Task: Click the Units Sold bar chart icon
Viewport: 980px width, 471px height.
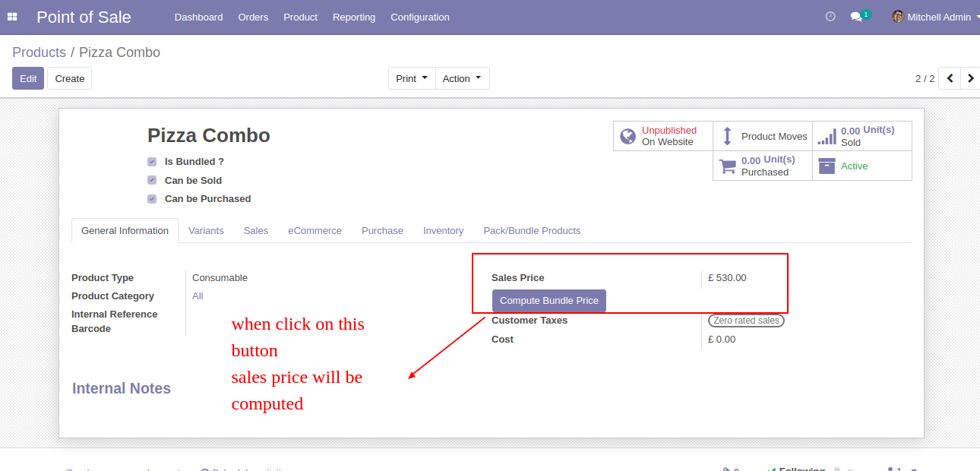Action: pos(827,137)
